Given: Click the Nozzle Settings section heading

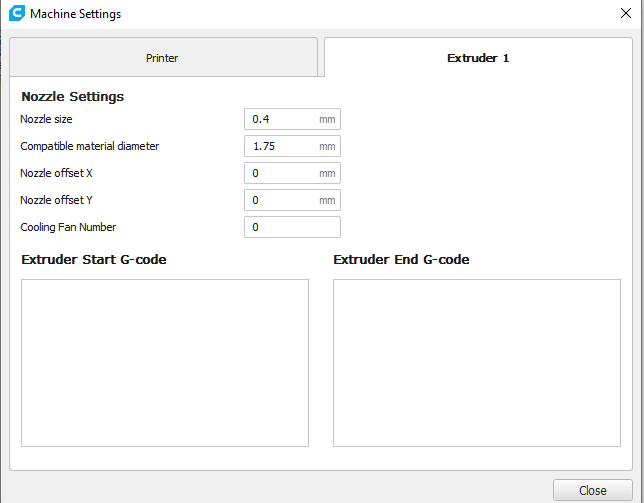Looking at the screenshot, I should 72,97.
